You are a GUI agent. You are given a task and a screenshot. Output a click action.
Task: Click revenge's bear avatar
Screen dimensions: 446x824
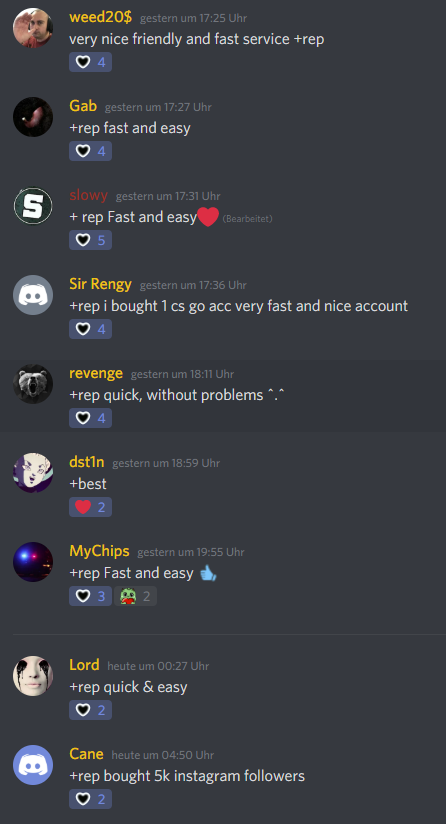click(x=33, y=384)
